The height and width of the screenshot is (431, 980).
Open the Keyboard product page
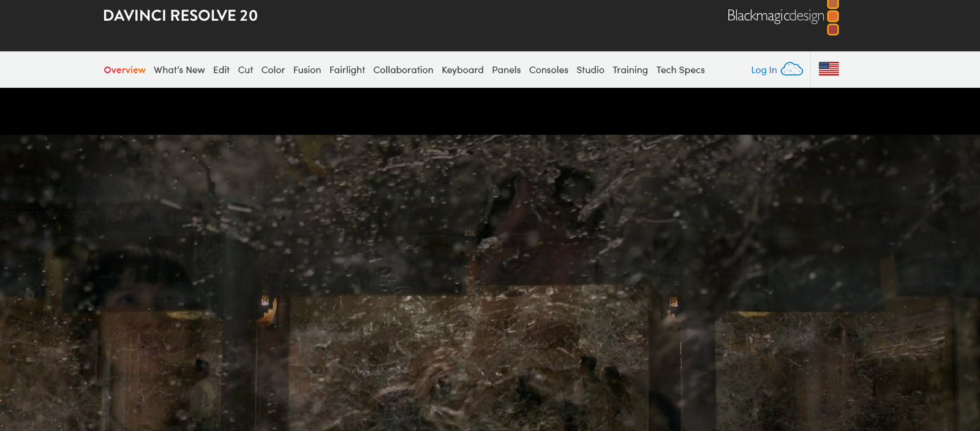tap(462, 70)
